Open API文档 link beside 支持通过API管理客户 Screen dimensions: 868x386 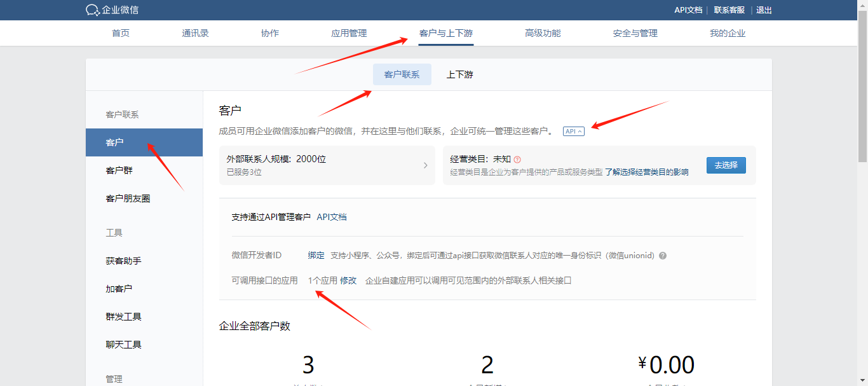pyautogui.click(x=332, y=217)
